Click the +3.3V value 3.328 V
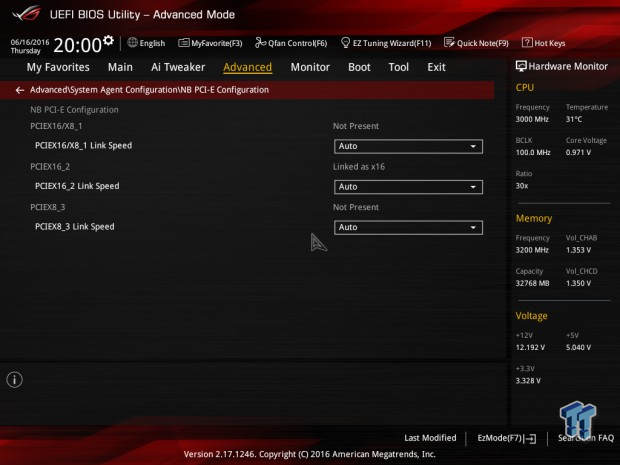Viewport: 620px width, 465px height. click(x=528, y=380)
